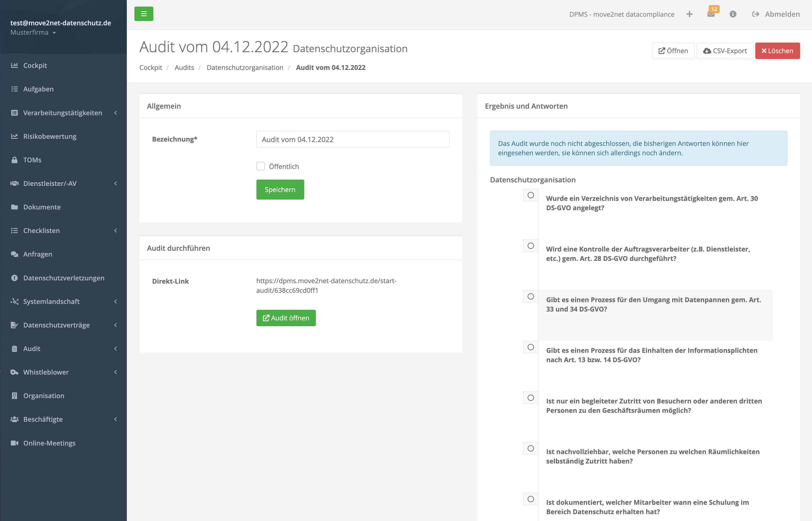812x521 pixels.
Task: Select radio for Verzeichnis von Verarbeitungstätigkeiten question
Action: (x=530, y=195)
